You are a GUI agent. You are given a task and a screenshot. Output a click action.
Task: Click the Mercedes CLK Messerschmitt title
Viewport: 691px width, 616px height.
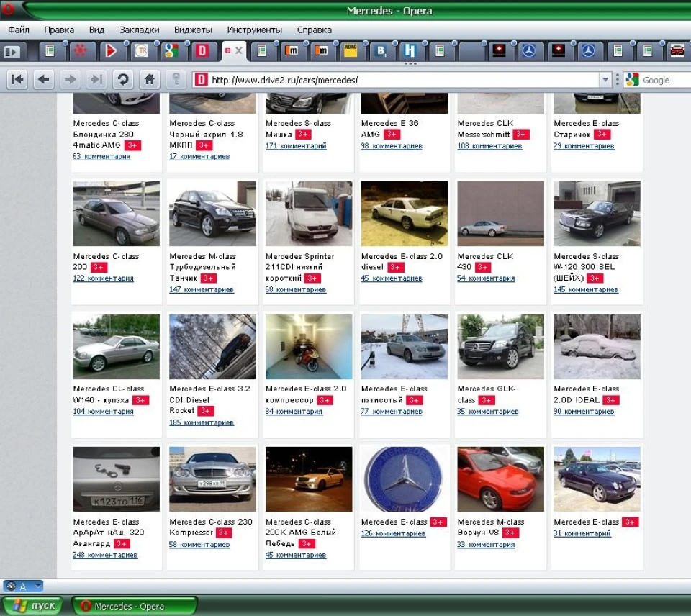(485, 129)
